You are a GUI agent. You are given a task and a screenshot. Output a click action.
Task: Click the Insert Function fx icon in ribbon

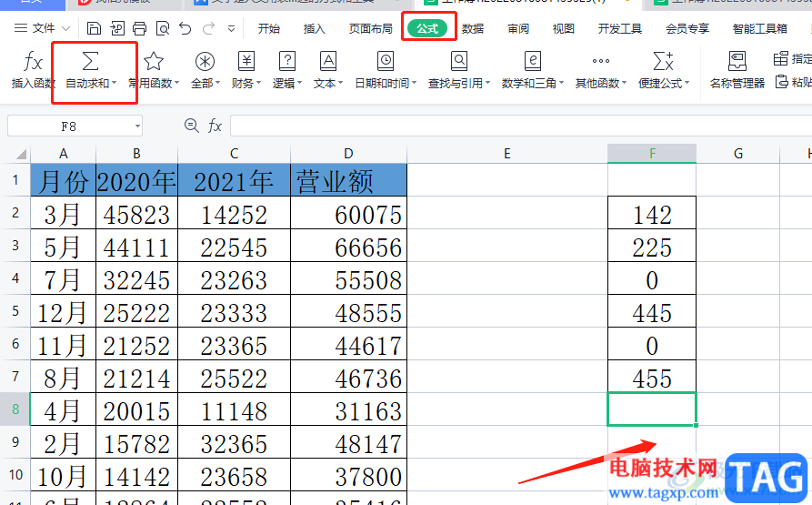click(x=33, y=62)
